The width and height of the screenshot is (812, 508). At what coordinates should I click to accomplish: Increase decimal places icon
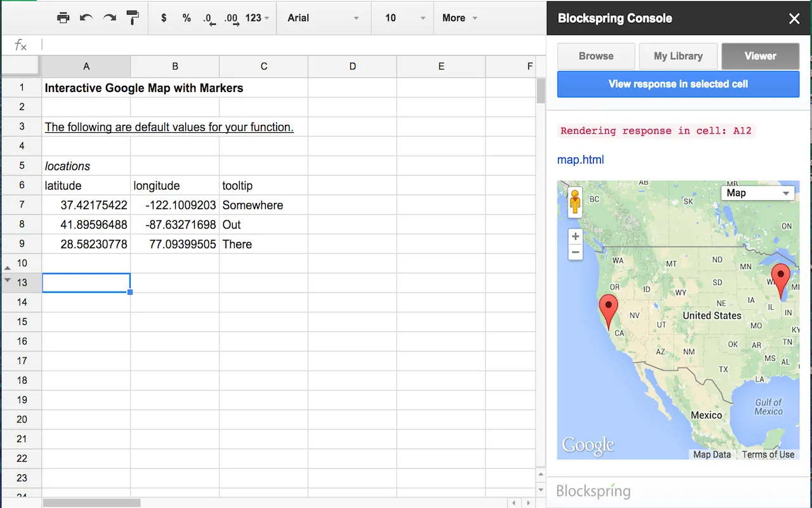(232, 18)
